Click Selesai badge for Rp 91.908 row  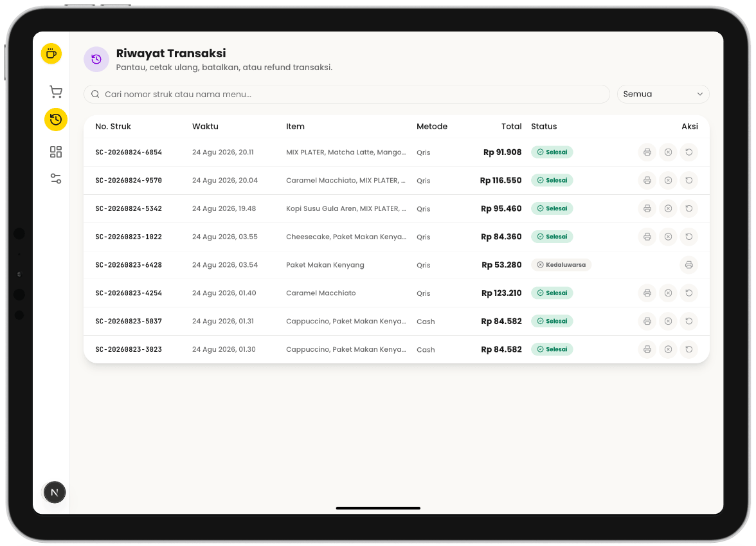(x=552, y=152)
